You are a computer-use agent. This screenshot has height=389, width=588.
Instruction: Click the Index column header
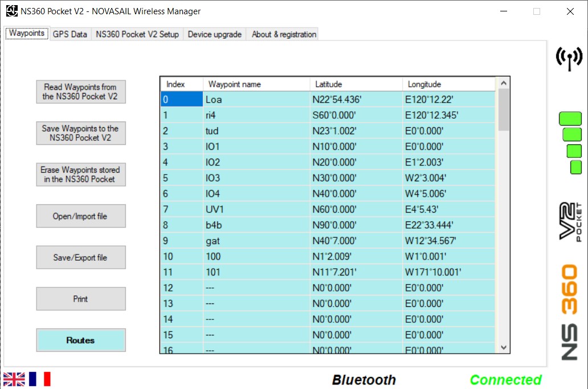182,84
